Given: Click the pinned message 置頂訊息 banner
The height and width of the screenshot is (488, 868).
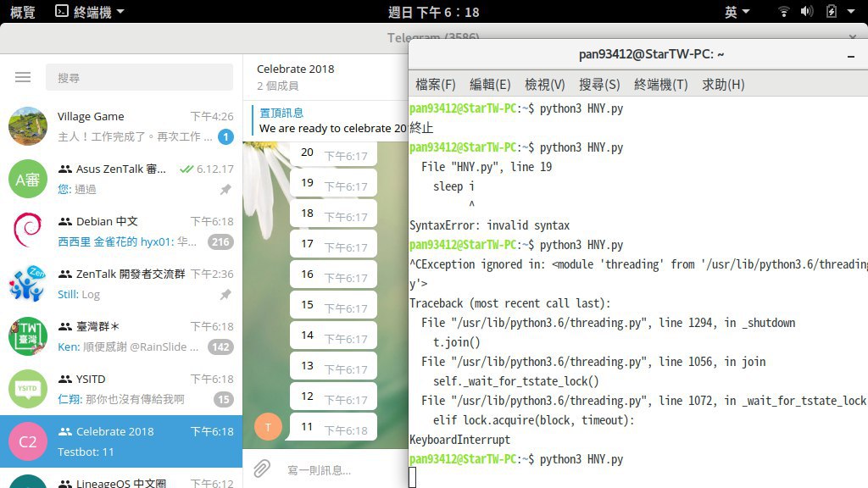Looking at the screenshot, I should (330, 120).
